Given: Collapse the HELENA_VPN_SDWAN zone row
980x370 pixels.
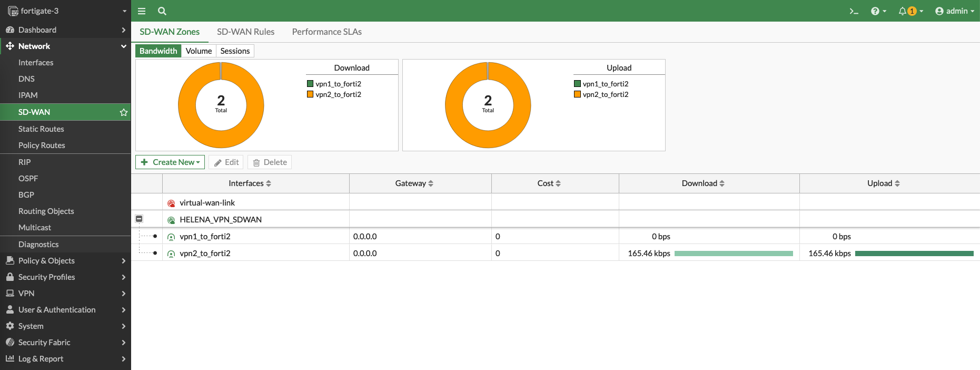Looking at the screenshot, I should [x=139, y=219].
